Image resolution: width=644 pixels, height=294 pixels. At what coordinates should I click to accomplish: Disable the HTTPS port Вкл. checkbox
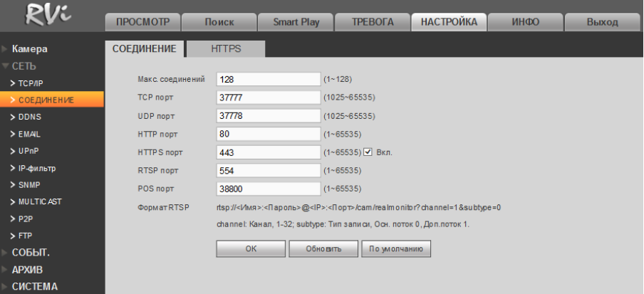pos(368,152)
